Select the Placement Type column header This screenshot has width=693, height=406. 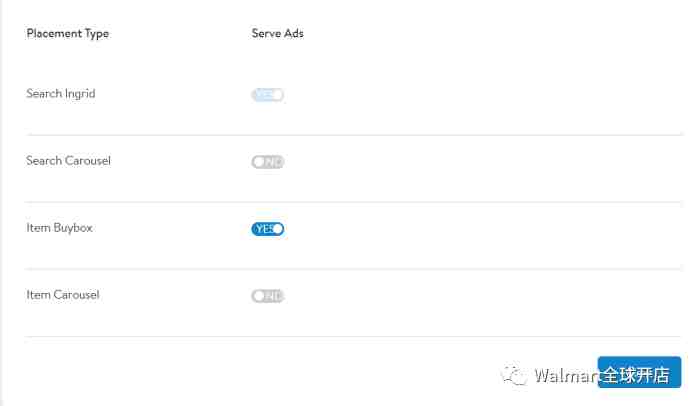point(68,34)
